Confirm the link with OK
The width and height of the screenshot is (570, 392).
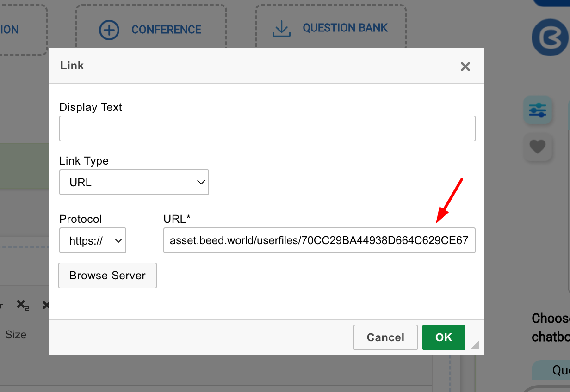pyautogui.click(x=443, y=337)
